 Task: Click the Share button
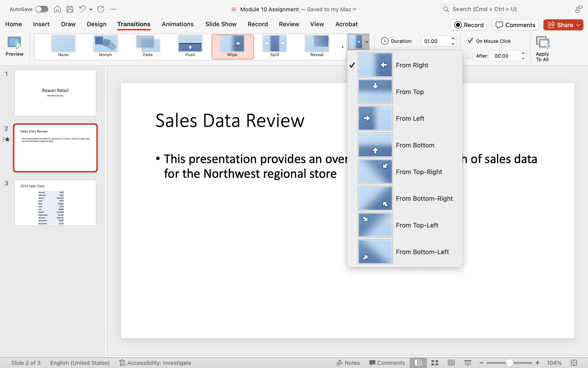563,25
